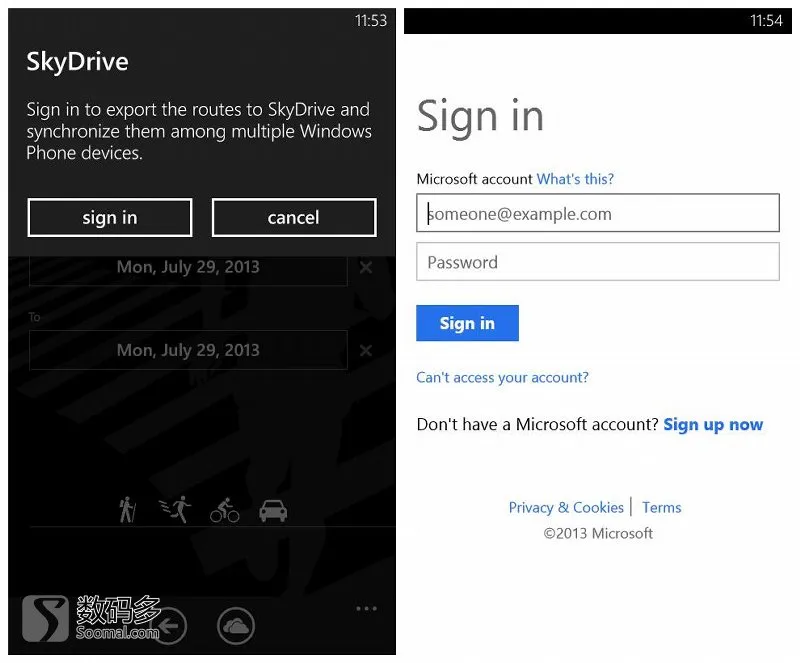This screenshot has height=663, width=800.
Task: Select the running activity icon
Action: coord(176,509)
